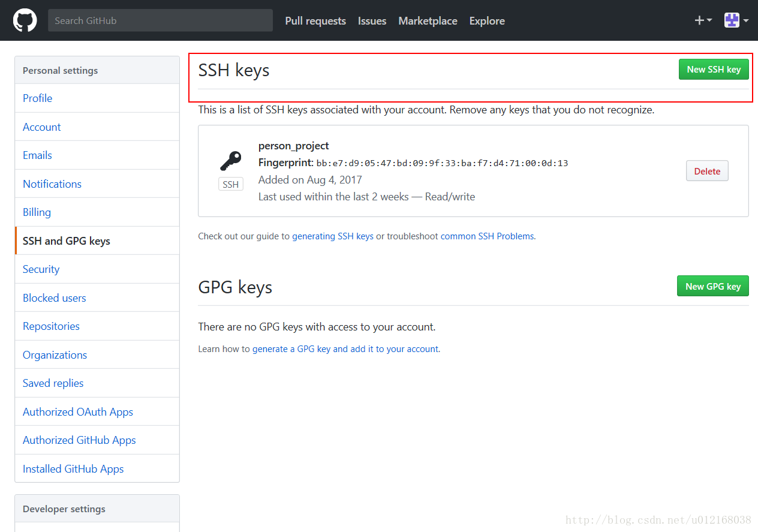This screenshot has height=532, width=758.
Task: Open Authorized GitHub Apps page
Action: pyautogui.click(x=97, y=440)
